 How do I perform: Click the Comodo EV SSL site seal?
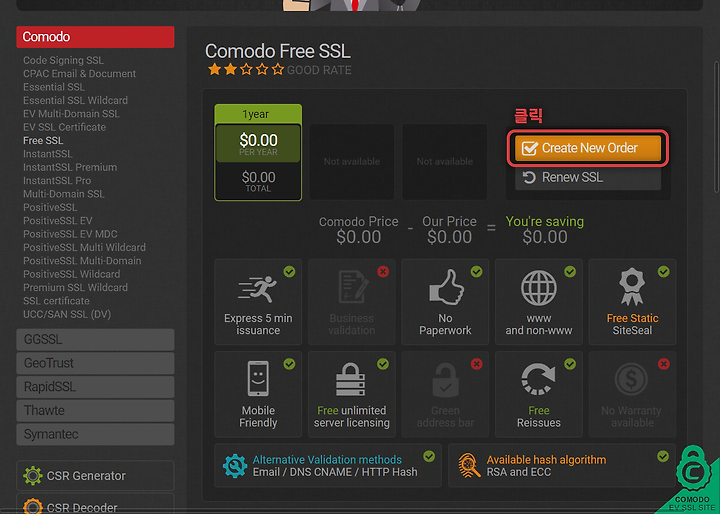pos(693,480)
